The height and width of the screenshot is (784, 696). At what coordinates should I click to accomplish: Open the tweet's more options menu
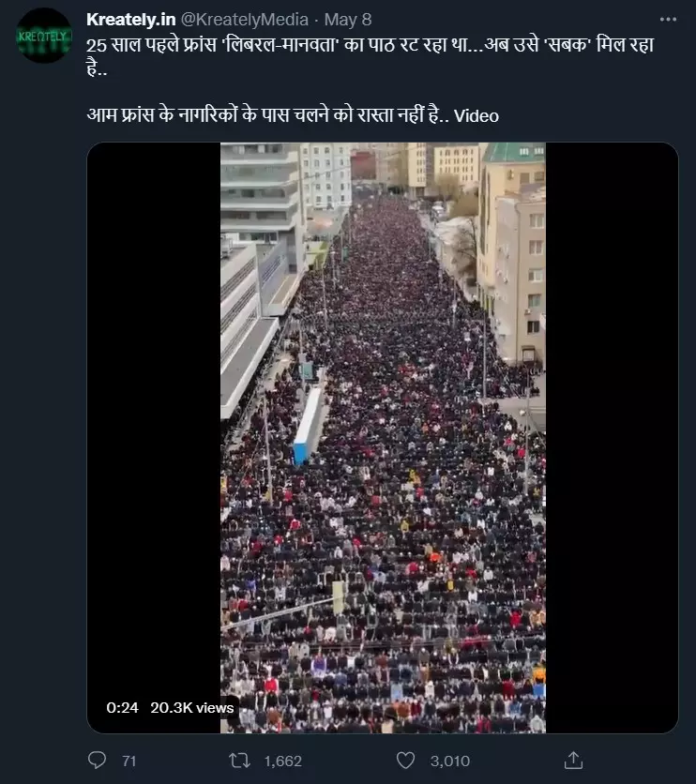tap(668, 20)
